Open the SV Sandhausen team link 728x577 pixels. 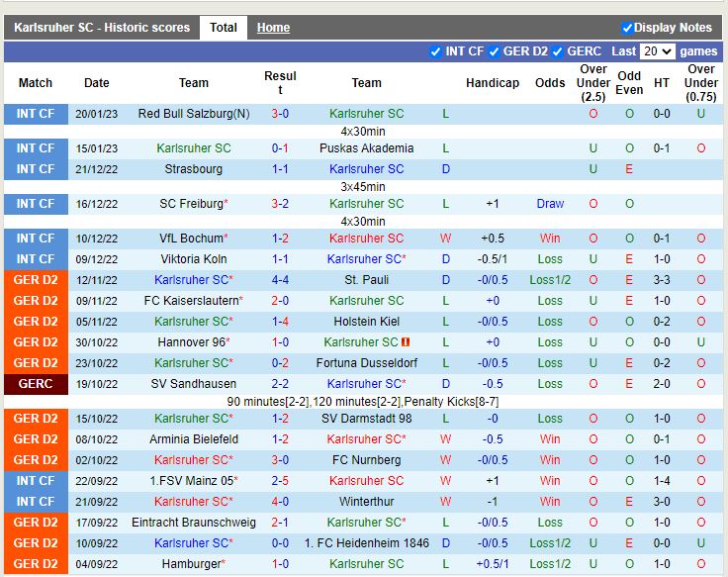point(194,384)
